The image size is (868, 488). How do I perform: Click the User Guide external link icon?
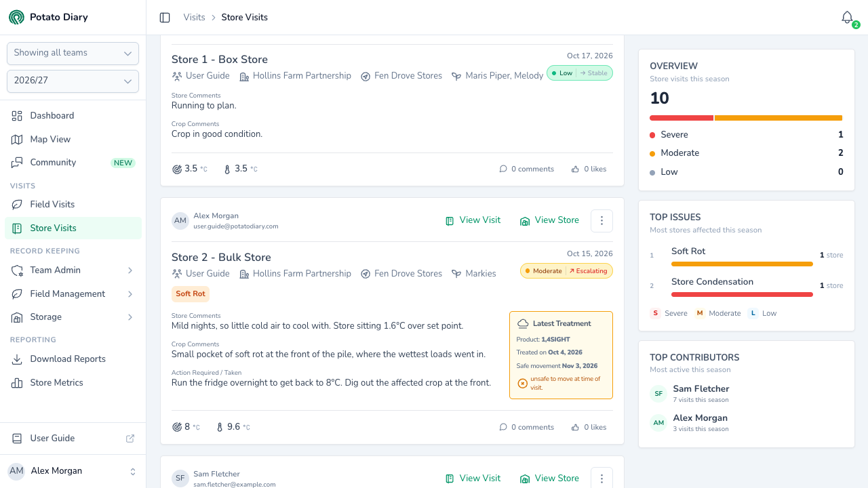tap(130, 439)
